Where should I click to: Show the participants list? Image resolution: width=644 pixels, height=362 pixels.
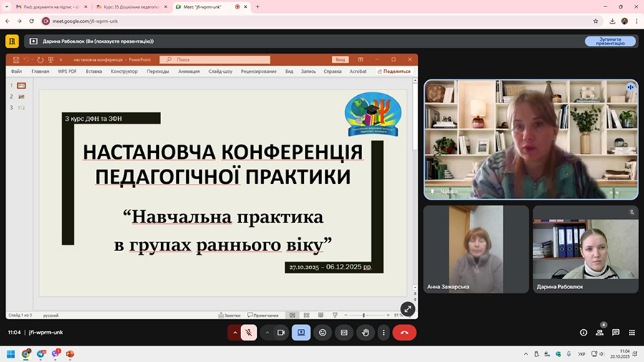point(600,332)
